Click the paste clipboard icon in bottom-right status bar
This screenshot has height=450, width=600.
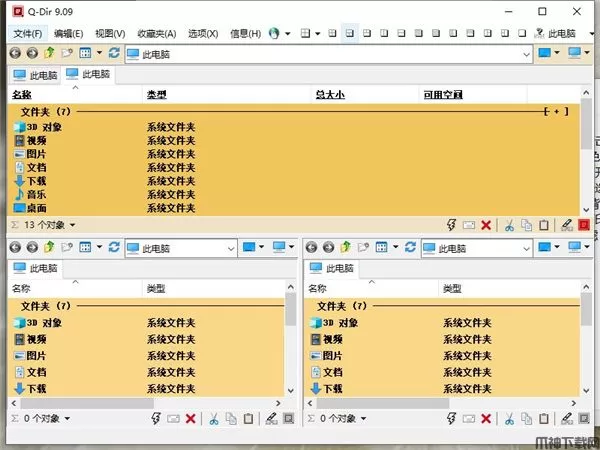pyautogui.click(x=544, y=419)
